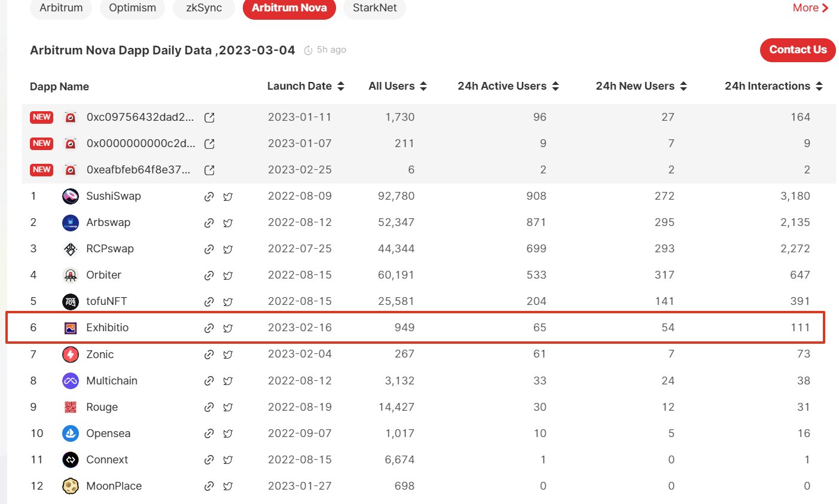Open the MoonPlace dapp name
Image resolution: width=839 pixels, height=504 pixels.
[x=114, y=486]
